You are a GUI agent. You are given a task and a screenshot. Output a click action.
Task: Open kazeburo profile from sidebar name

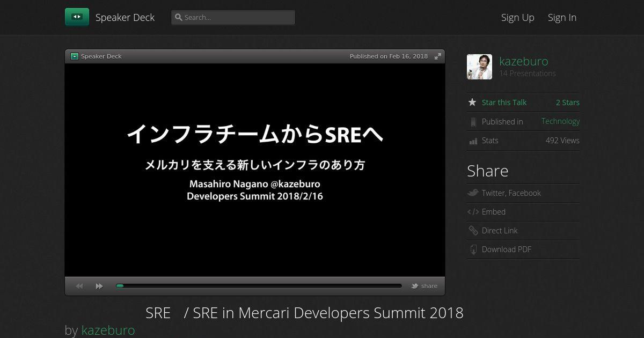(524, 61)
